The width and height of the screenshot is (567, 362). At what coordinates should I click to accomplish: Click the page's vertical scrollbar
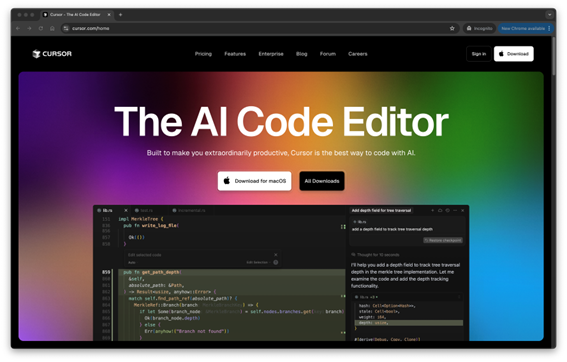click(x=554, y=56)
